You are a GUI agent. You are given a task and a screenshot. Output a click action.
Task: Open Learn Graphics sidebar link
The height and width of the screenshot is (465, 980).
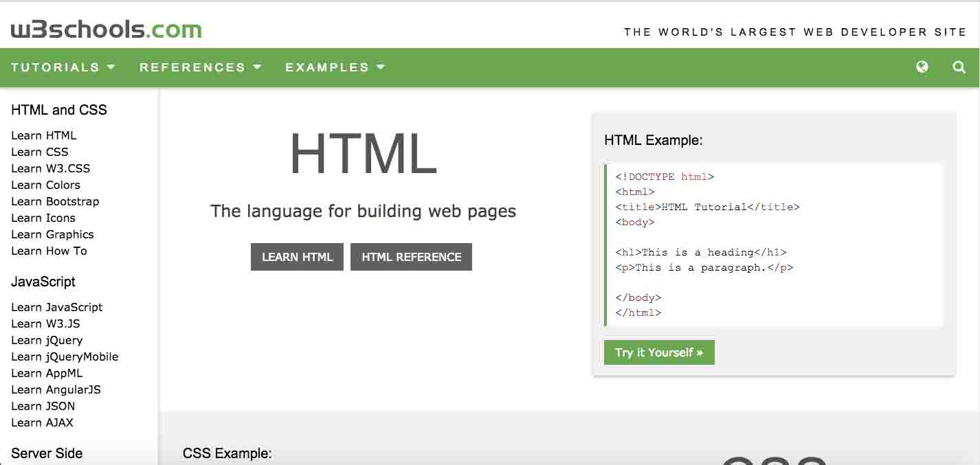coord(52,234)
